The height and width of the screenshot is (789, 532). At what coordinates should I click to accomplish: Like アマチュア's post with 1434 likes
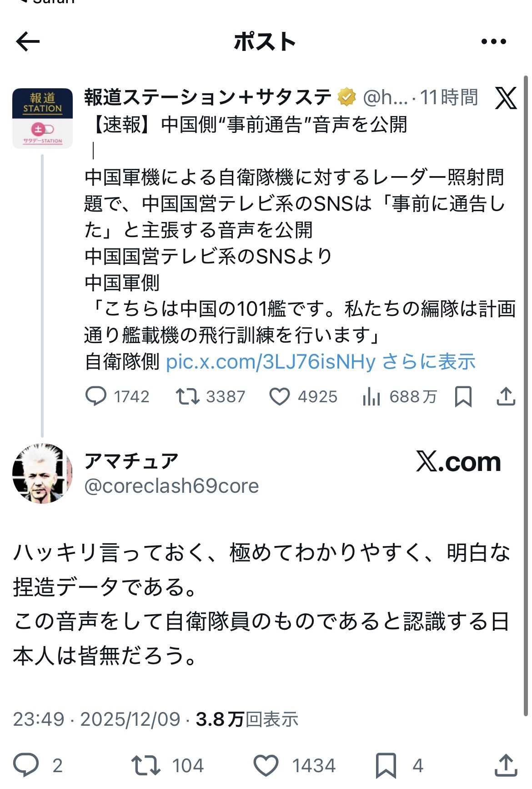pos(266,765)
